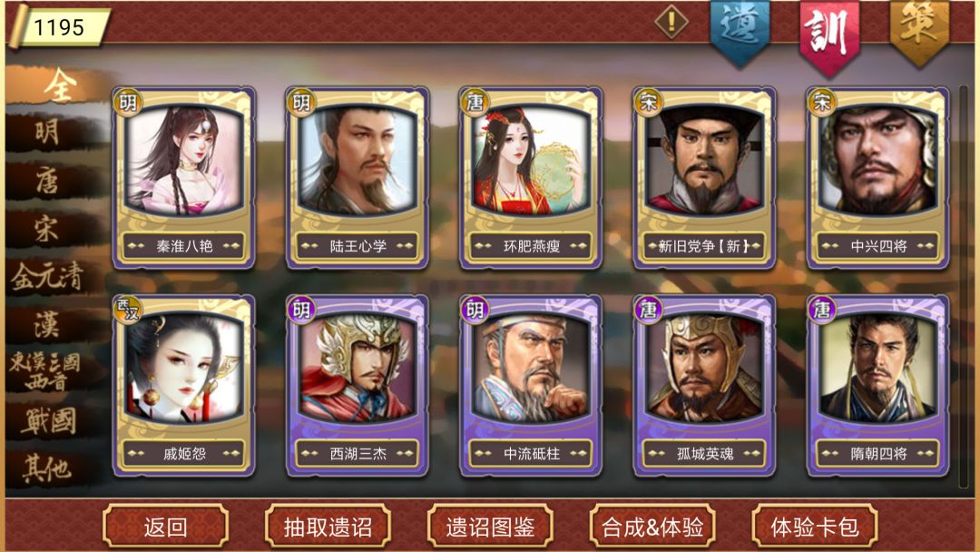Pick the 西湖三杰 purple card
Viewport: 980px width, 552px height.
358,386
